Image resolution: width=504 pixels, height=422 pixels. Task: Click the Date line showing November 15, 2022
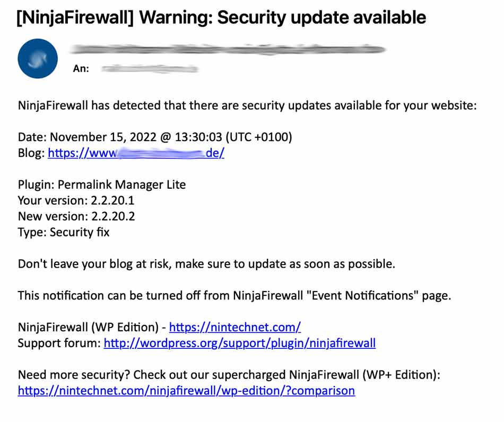tap(155, 137)
